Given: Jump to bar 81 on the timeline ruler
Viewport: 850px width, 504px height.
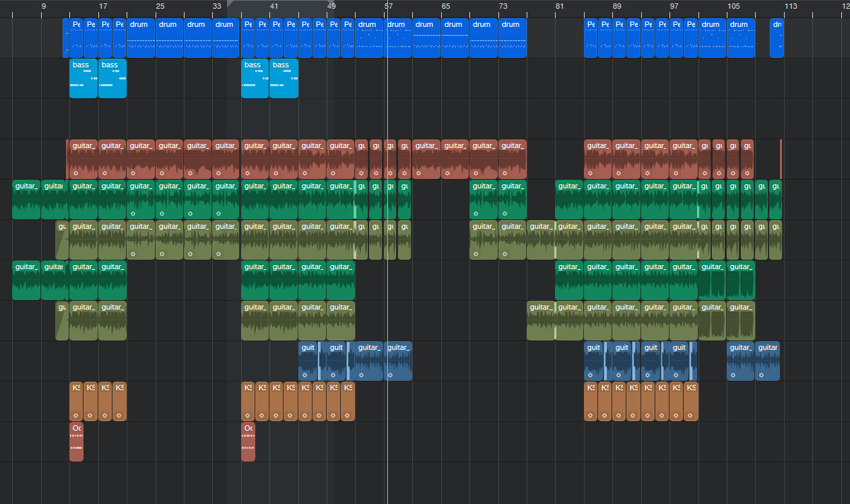Looking at the screenshot, I should 559,7.
